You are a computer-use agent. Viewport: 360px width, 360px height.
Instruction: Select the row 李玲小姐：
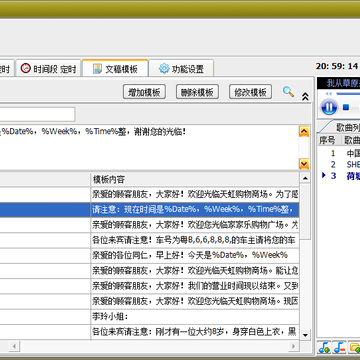click(x=149, y=317)
